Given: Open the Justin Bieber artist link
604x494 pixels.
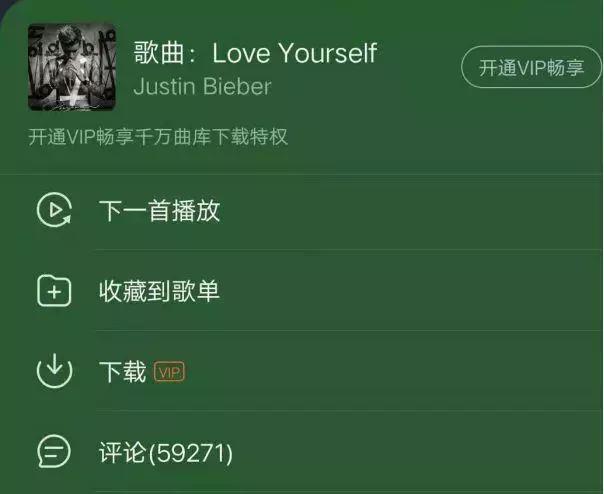Looking at the screenshot, I should 203,86.
